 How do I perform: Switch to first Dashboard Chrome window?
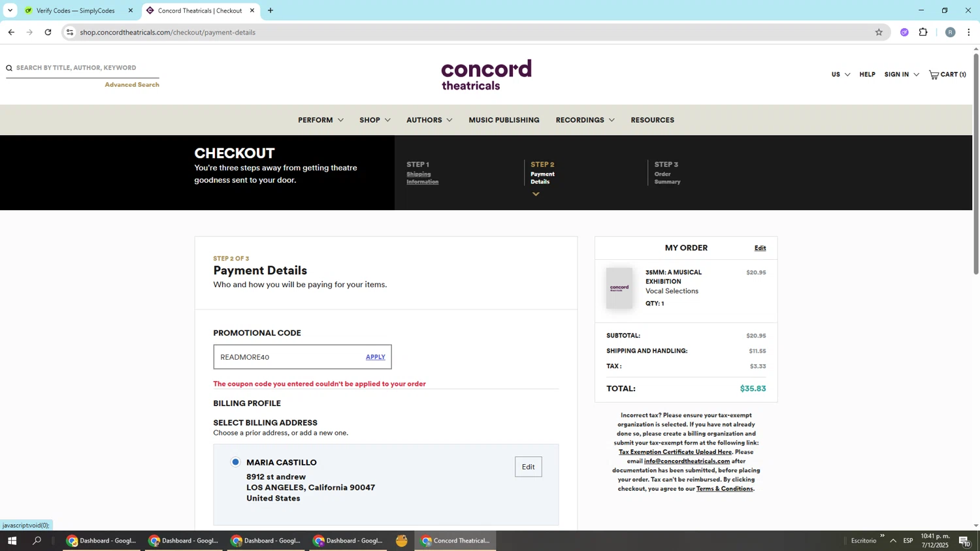[x=101, y=541]
